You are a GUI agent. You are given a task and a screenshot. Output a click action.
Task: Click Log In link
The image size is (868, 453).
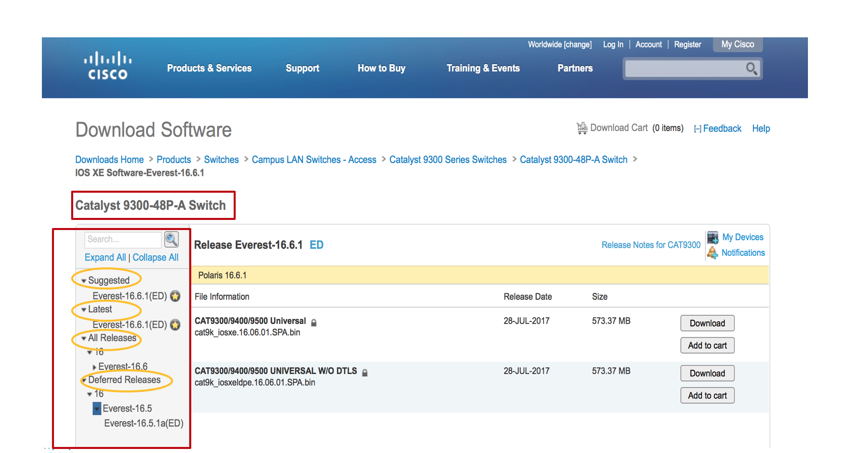coord(613,44)
